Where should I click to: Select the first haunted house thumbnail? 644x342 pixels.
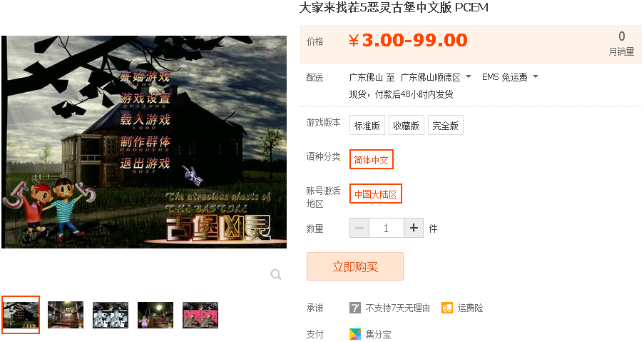tap(21, 315)
